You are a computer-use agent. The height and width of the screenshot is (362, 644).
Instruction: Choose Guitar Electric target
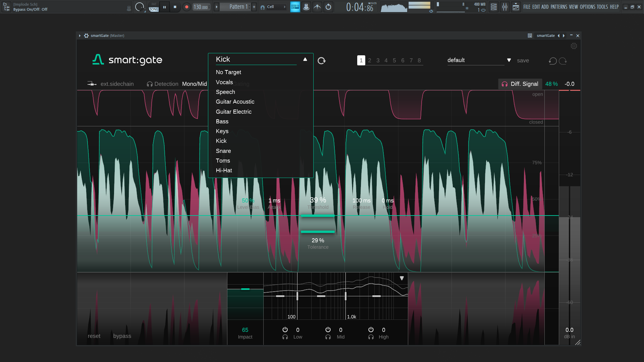(233, 112)
